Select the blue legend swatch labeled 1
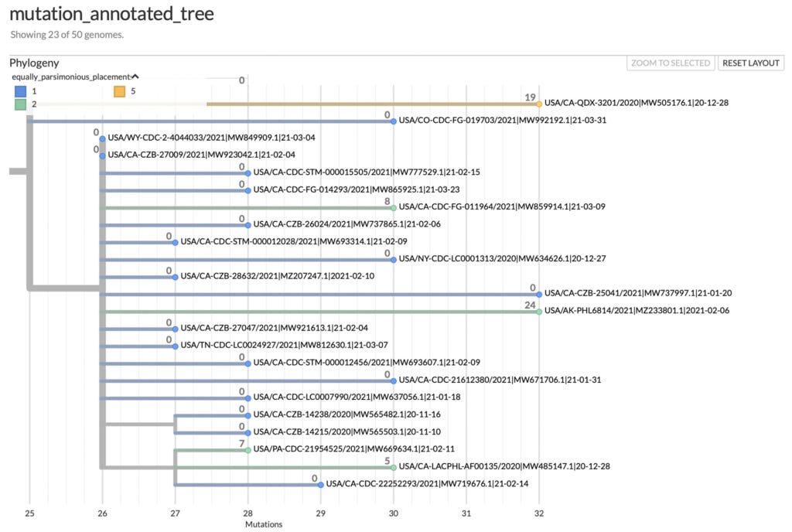 coord(21,91)
